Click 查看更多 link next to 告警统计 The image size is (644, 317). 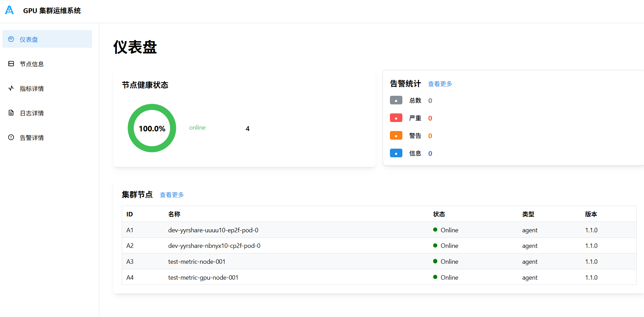pyautogui.click(x=440, y=84)
